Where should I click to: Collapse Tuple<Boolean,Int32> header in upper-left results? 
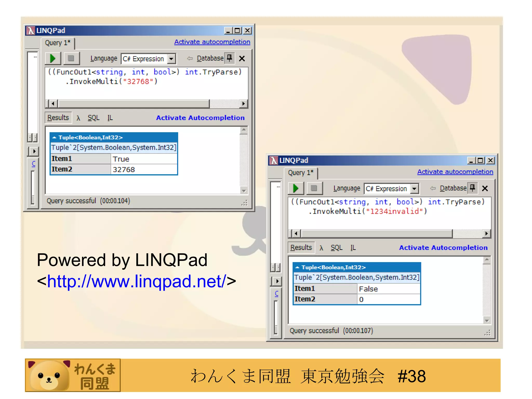[114, 137]
